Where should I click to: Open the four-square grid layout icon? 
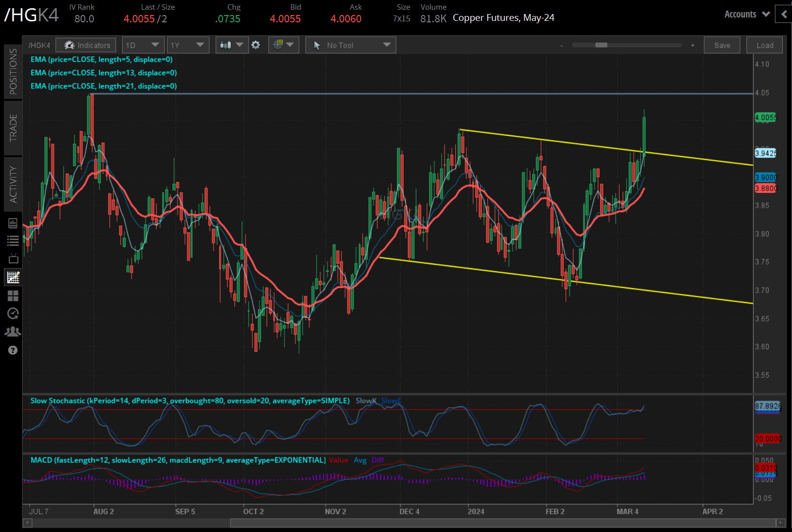tap(13, 296)
